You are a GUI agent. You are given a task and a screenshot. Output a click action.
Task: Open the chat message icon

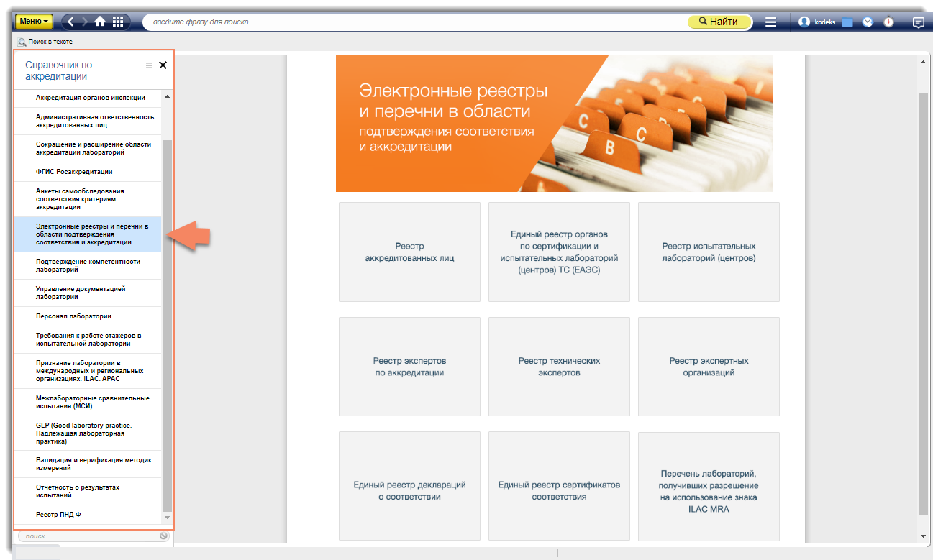919,22
